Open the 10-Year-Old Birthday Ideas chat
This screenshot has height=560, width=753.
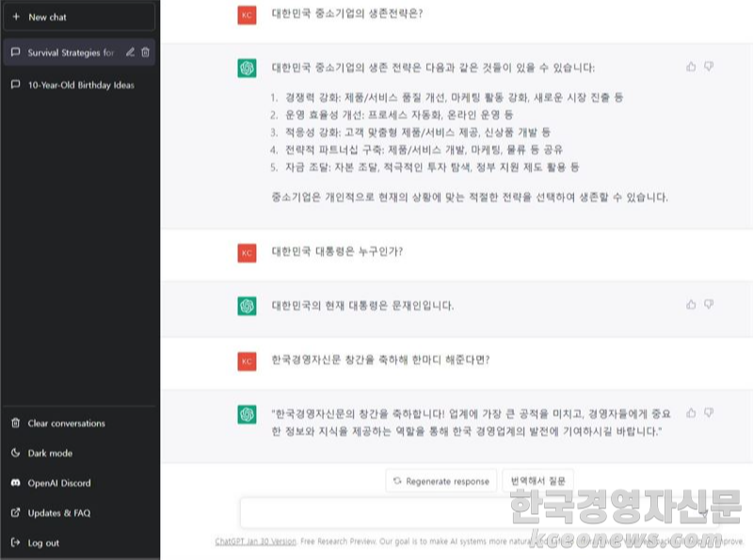point(81,85)
